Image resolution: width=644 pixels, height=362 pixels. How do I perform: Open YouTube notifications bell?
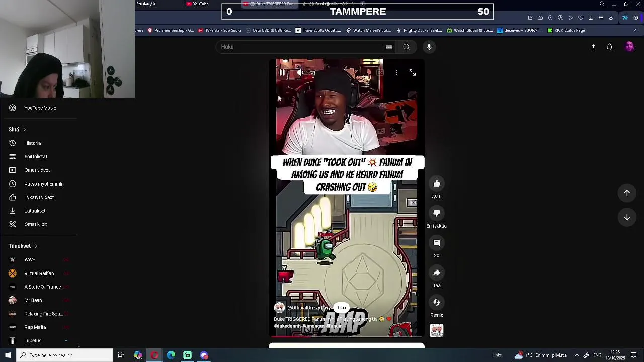click(x=609, y=47)
